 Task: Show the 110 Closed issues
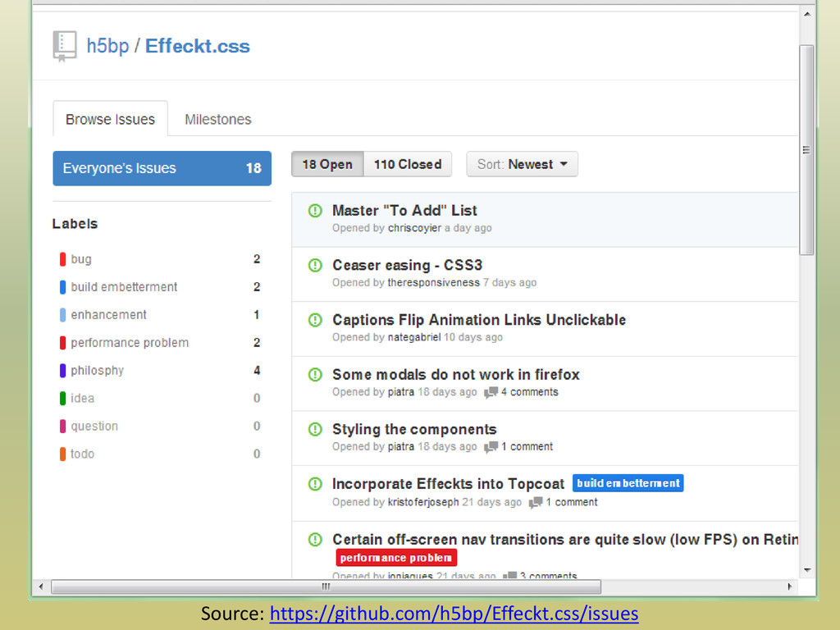[408, 164]
